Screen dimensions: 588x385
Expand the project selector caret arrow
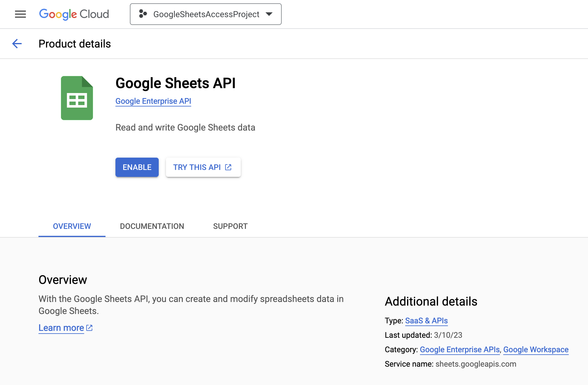click(x=269, y=14)
